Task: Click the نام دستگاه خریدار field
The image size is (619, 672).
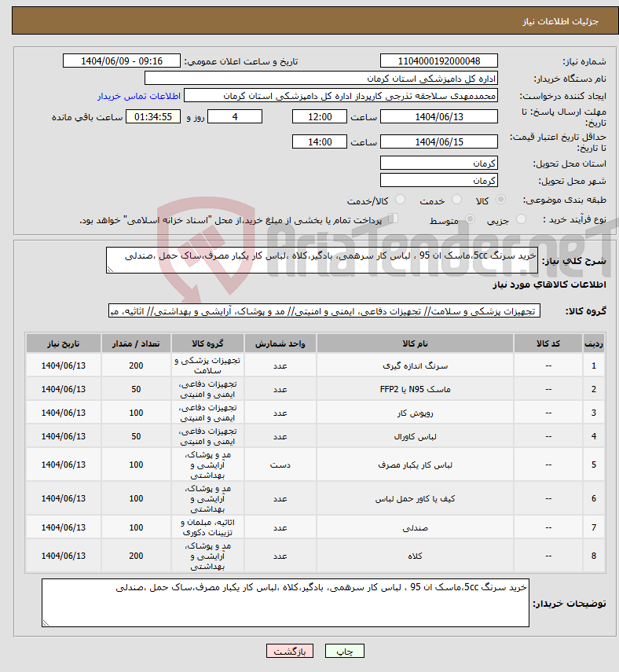Action: coord(321,79)
